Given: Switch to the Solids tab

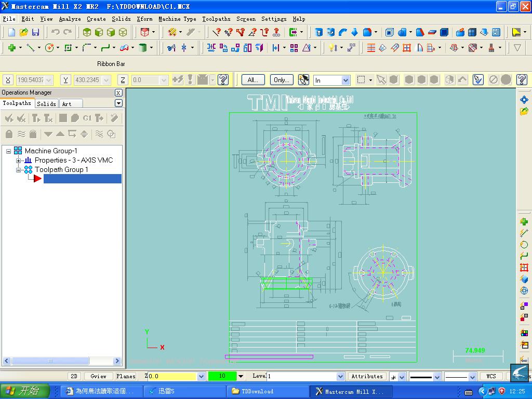Looking at the screenshot, I should tap(46, 104).
